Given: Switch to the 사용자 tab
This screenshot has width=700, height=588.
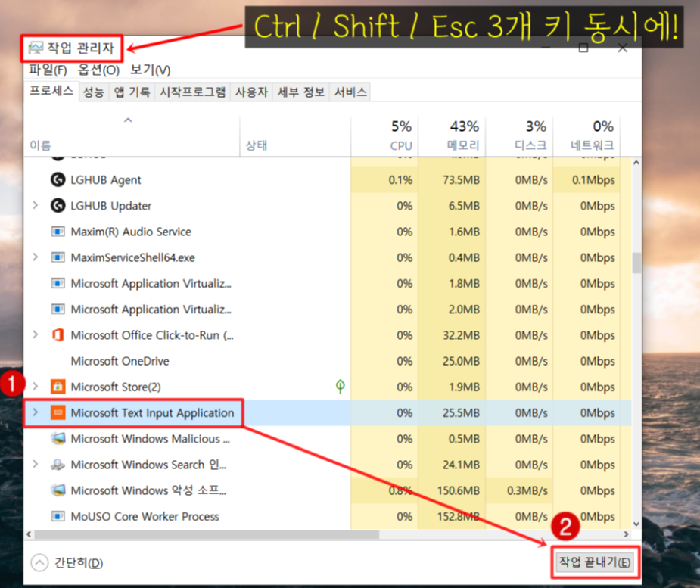Looking at the screenshot, I should 251,92.
